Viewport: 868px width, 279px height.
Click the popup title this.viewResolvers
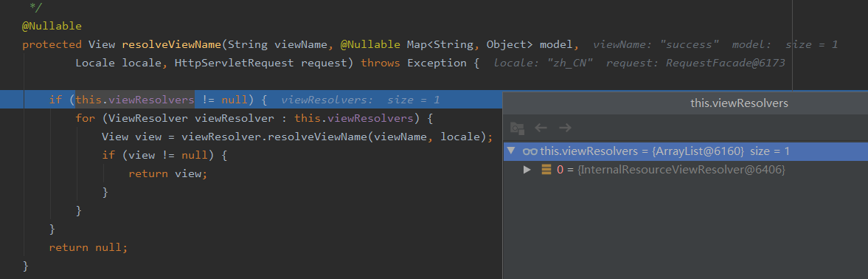click(739, 103)
